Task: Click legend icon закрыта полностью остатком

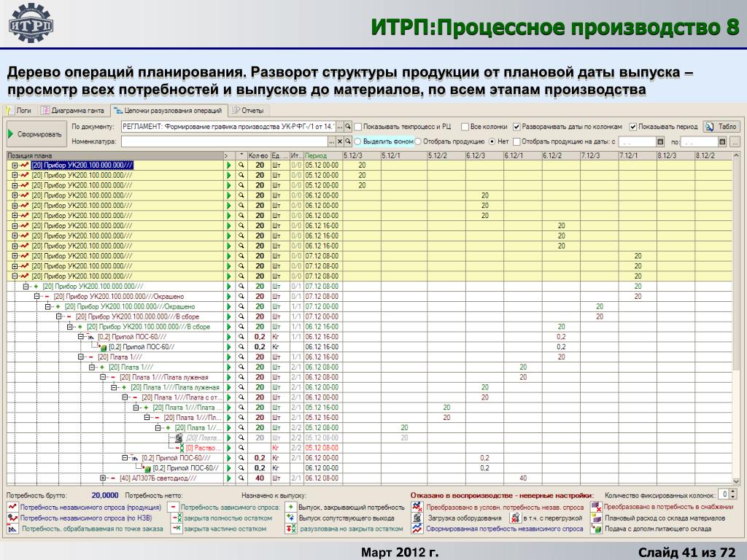Action: [x=177, y=518]
